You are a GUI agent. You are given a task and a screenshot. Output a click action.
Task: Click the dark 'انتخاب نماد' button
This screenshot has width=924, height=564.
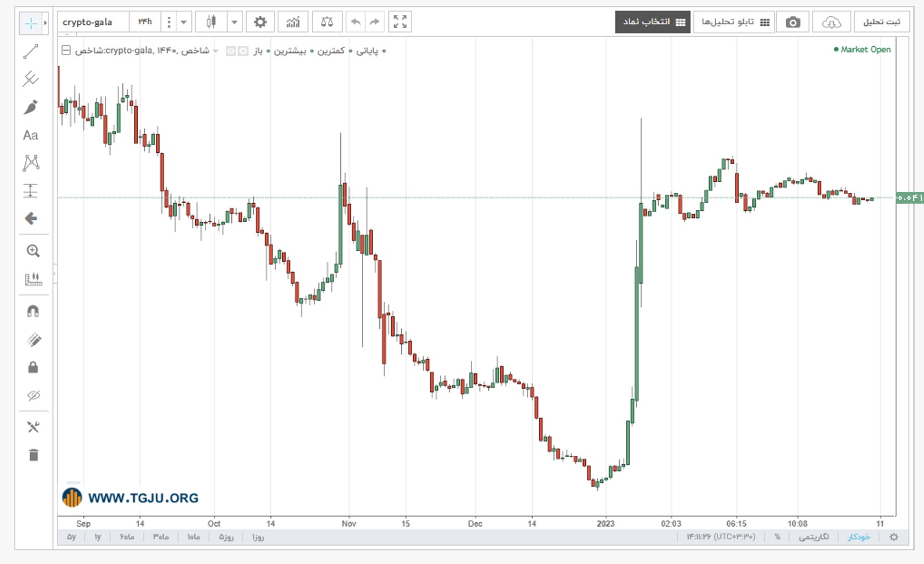[x=653, y=22]
